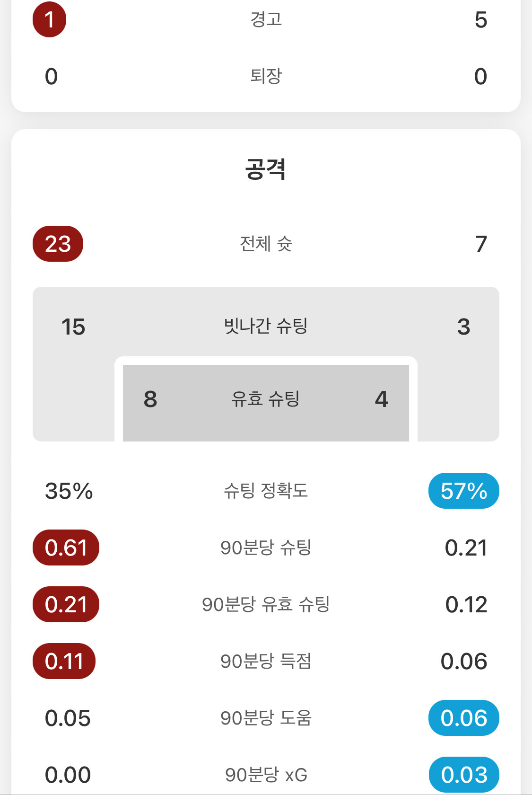Tap the 90분당 슈팅 label
Screen dimensions: 532x795
click(266, 548)
